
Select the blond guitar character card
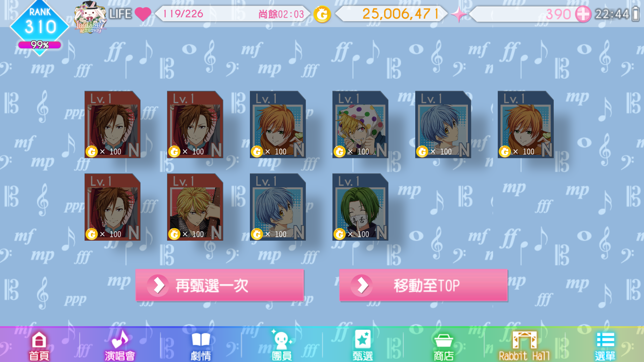[195, 207]
